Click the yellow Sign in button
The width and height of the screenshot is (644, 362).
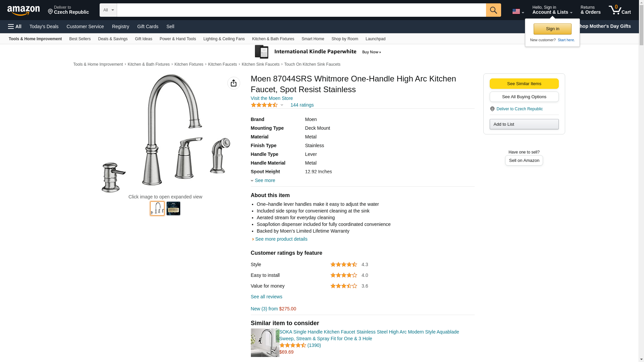coord(552,29)
